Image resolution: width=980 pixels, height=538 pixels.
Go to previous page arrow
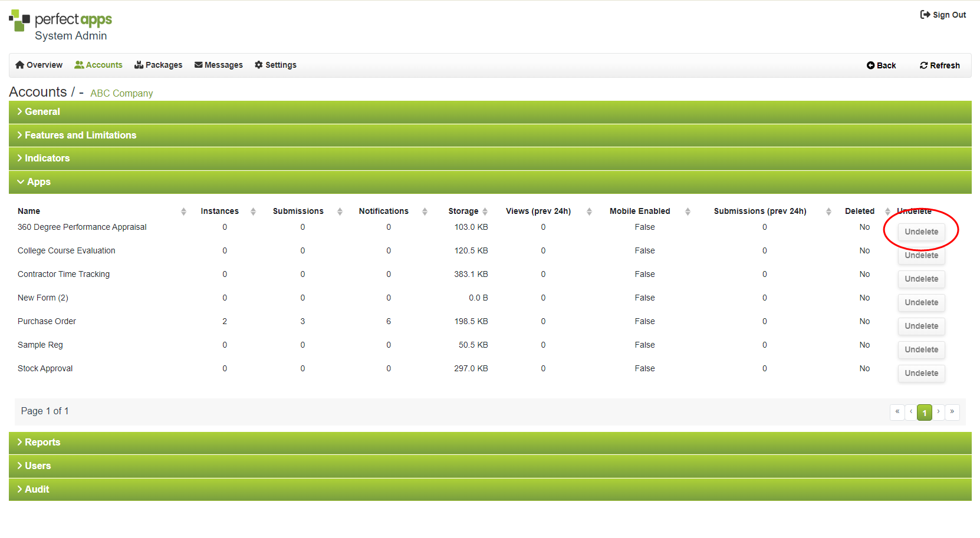(x=911, y=412)
